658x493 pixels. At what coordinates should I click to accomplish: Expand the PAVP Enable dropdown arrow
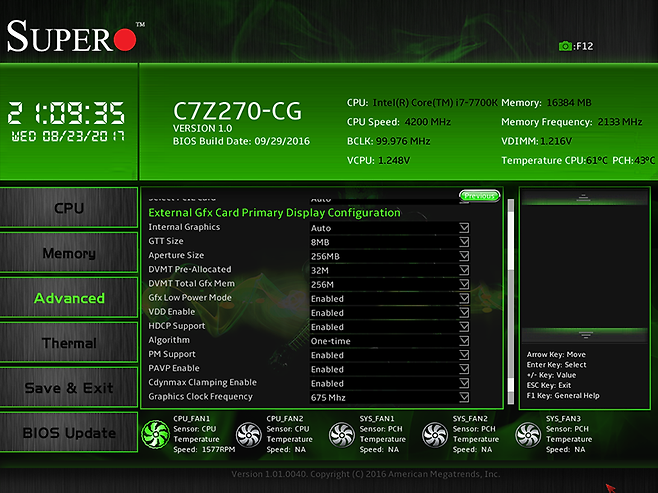464,369
